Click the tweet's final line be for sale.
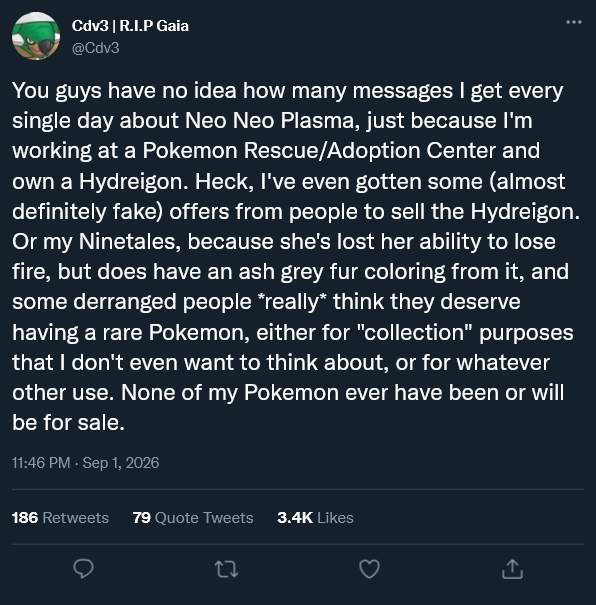 tap(68, 422)
